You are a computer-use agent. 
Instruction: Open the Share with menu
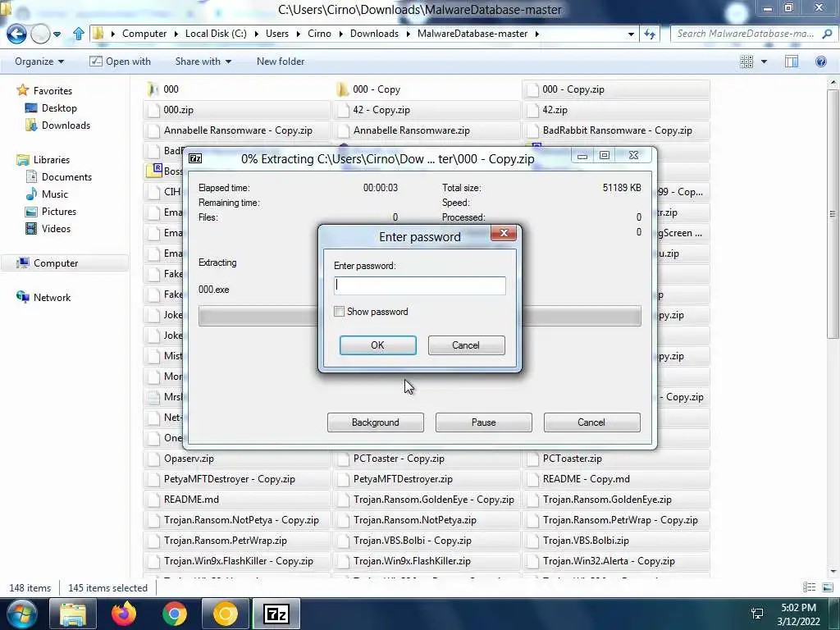[203, 62]
